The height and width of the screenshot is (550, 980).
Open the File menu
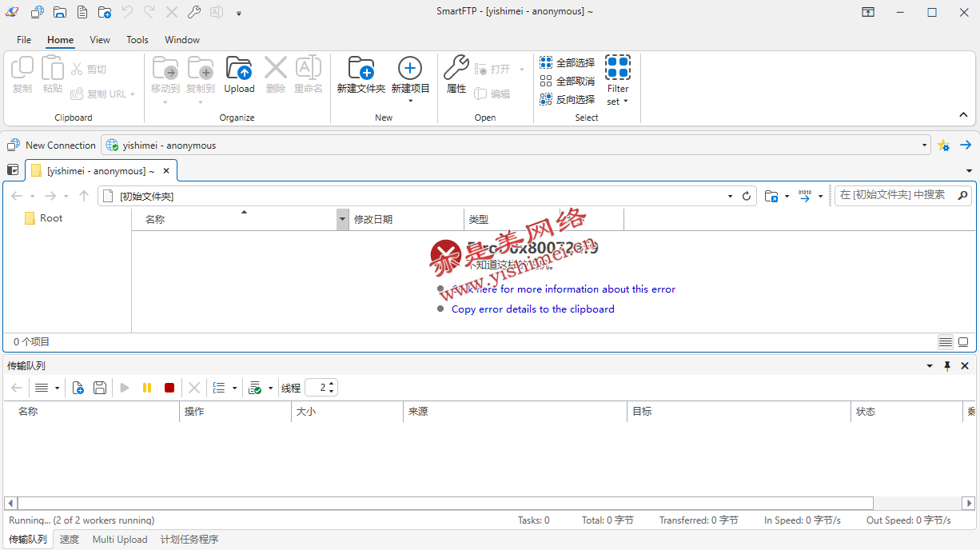click(24, 39)
